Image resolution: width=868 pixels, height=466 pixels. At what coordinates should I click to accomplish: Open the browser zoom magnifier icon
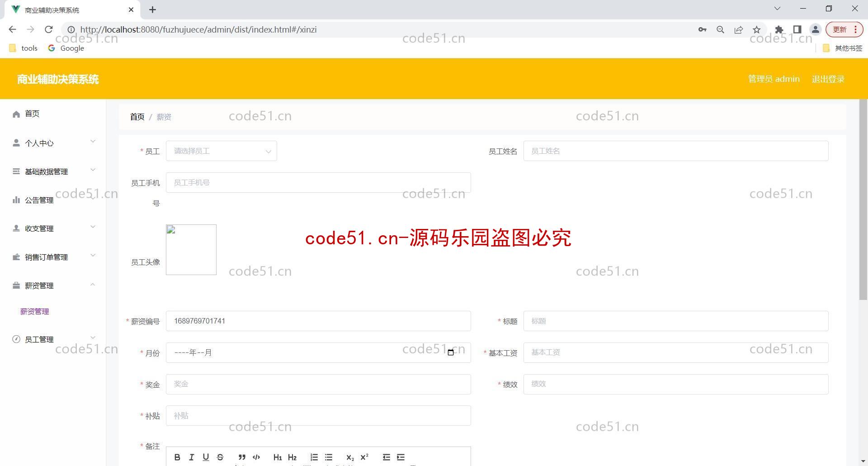(720, 29)
